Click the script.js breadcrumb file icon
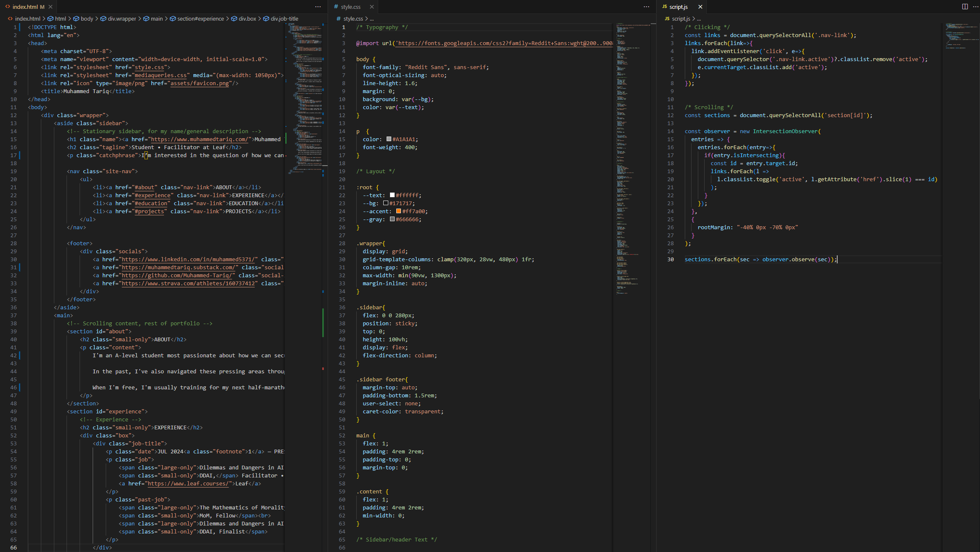Screen dimensions: 980x552 pyautogui.click(x=667, y=19)
